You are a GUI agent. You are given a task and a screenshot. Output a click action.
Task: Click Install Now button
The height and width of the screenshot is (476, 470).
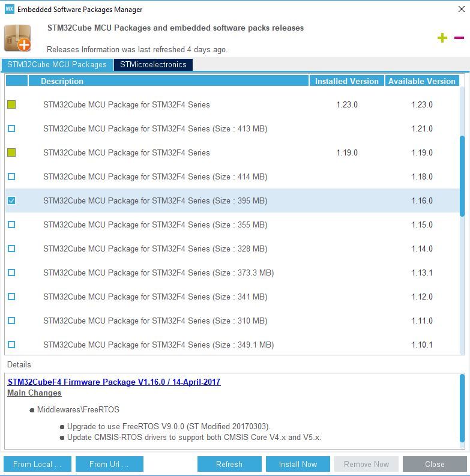[298, 464]
